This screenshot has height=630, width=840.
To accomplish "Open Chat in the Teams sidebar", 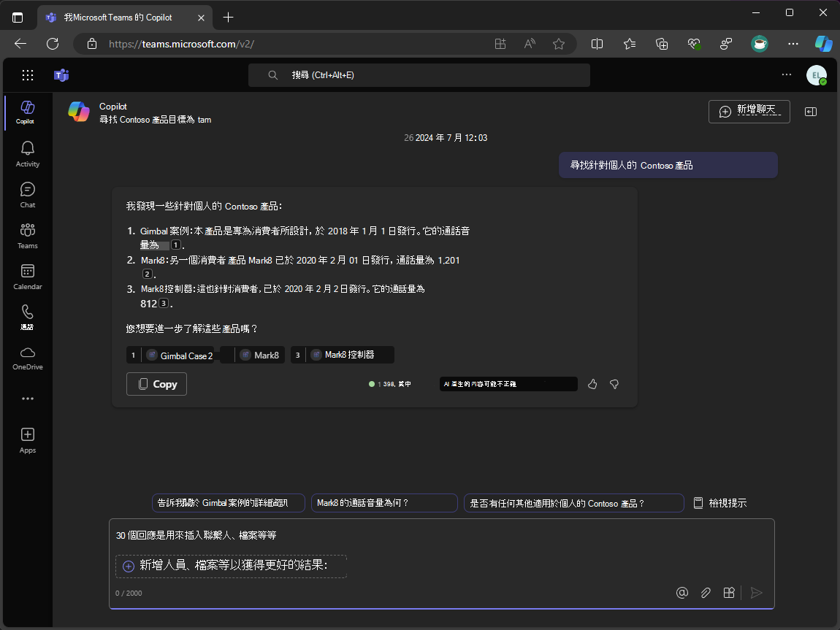I will [x=27, y=195].
